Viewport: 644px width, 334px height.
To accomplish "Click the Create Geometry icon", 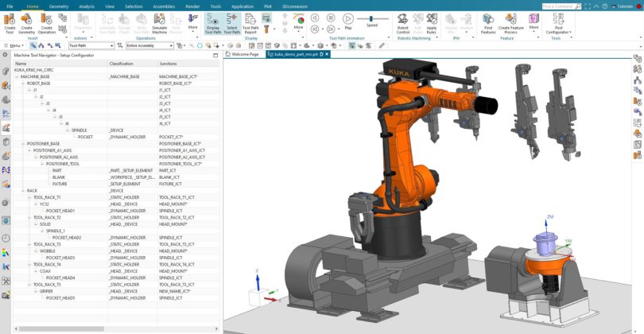I will coord(27,23).
